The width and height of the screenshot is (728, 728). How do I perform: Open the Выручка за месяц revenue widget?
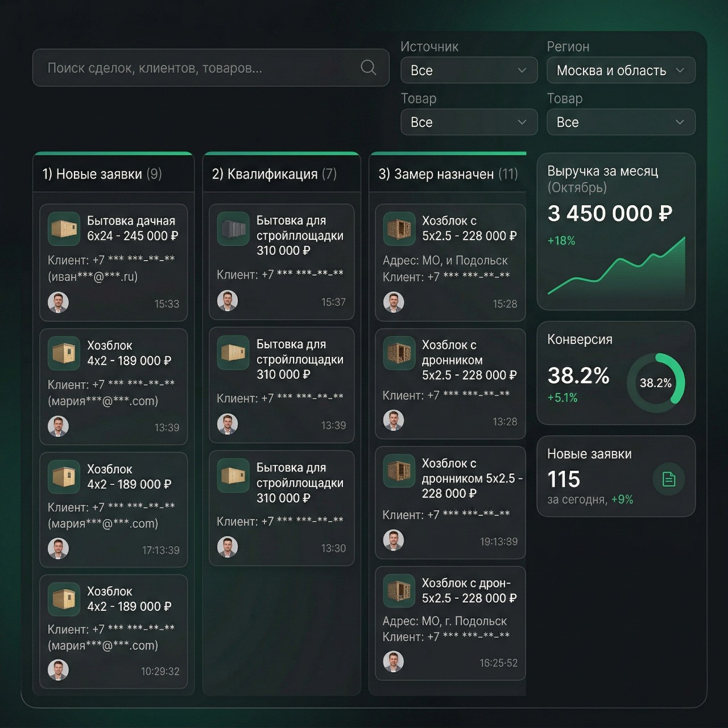coord(616,231)
